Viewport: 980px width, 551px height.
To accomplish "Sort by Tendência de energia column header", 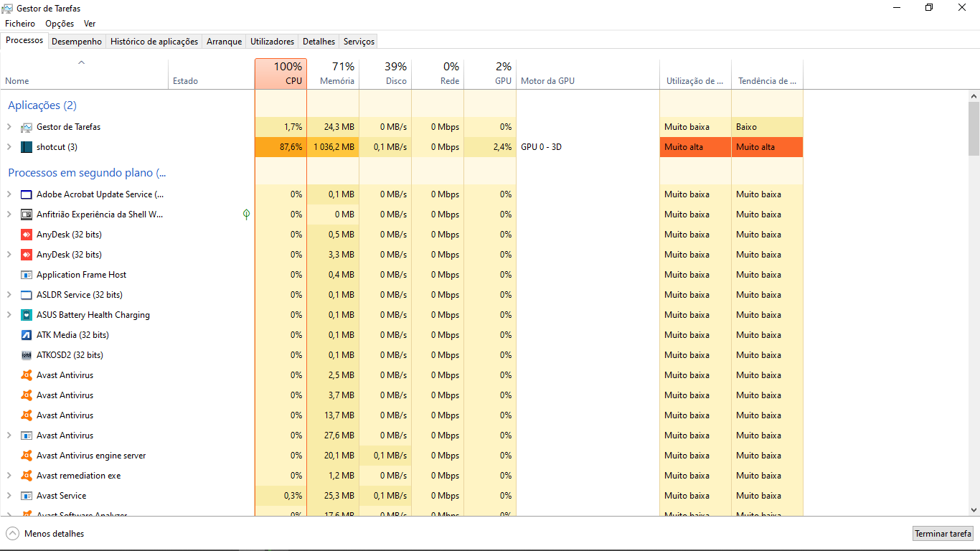I will [x=768, y=74].
